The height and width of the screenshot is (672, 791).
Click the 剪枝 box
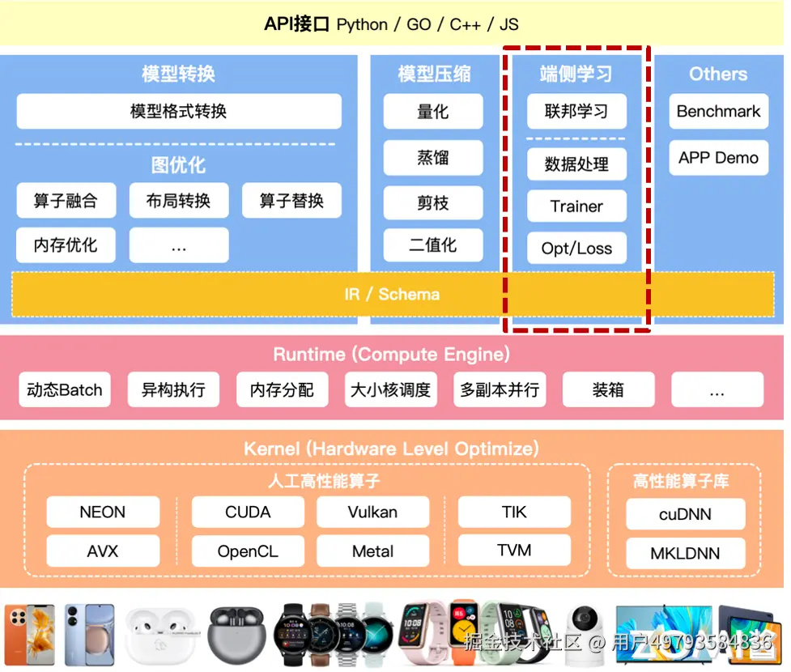[x=433, y=202]
